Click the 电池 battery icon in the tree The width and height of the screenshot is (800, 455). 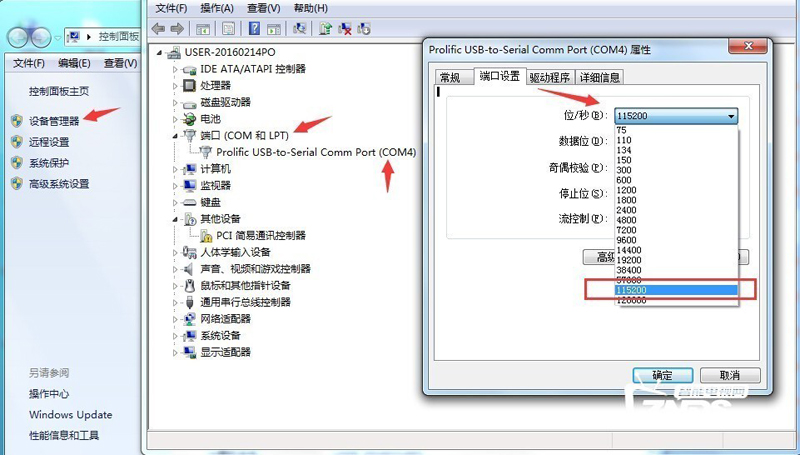(189, 119)
